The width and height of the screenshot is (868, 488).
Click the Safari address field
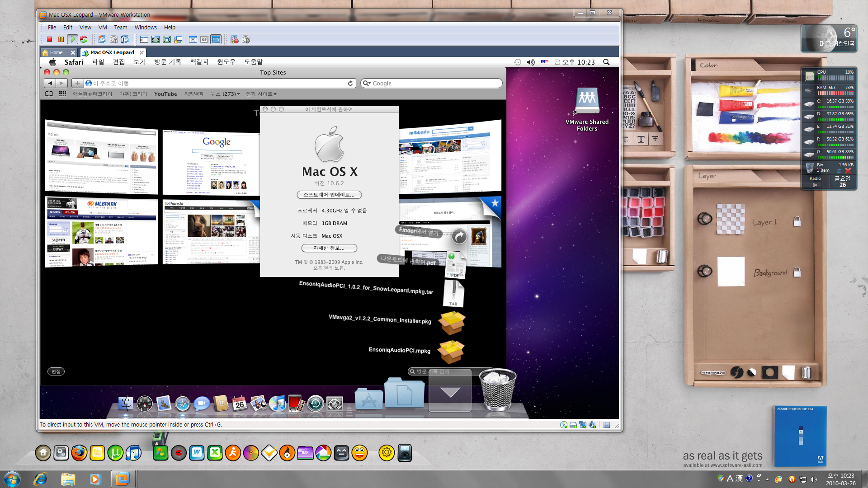(x=220, y=83)
